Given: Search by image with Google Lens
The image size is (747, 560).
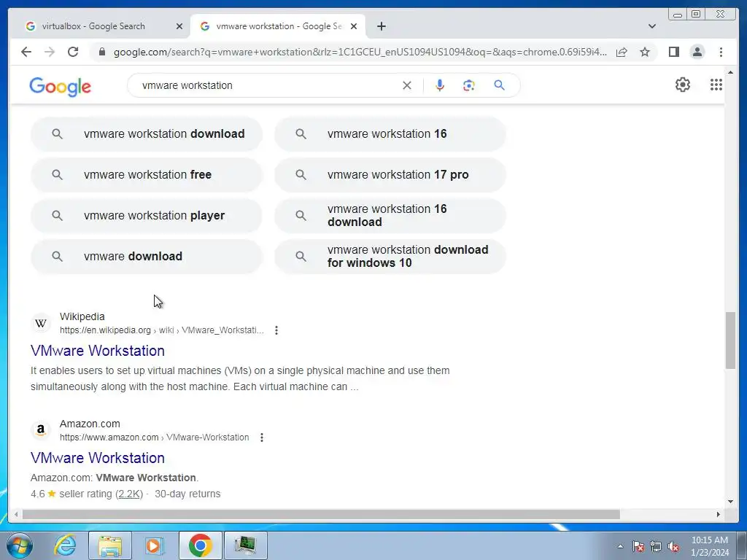Looking at the screenshot, I should click(x=469, y=85).
